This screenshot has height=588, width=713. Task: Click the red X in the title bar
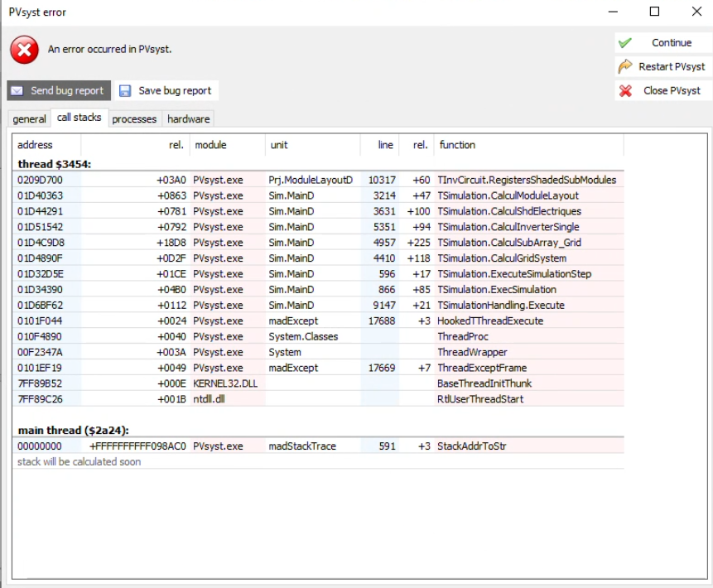point(697,12)
